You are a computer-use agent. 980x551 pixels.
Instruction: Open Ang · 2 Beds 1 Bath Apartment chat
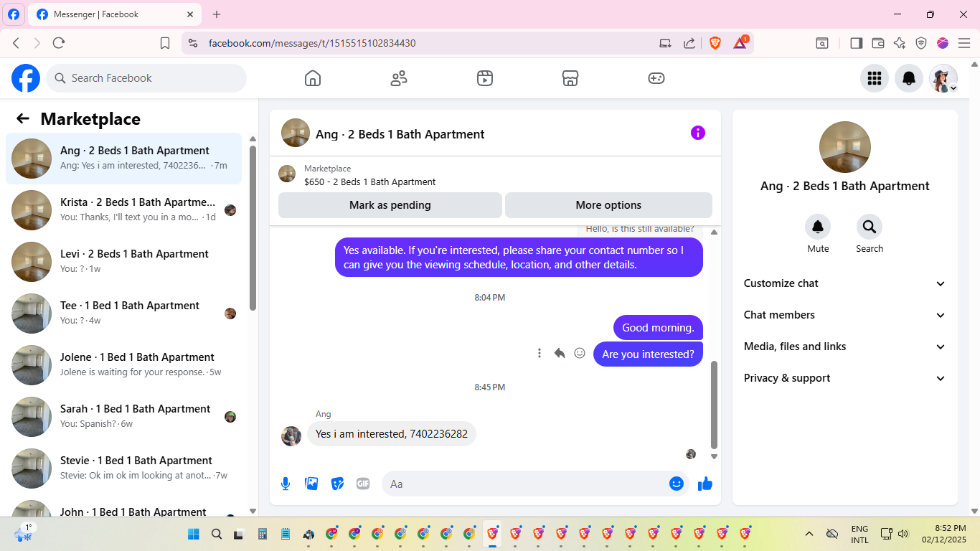(x=124, y=159)
